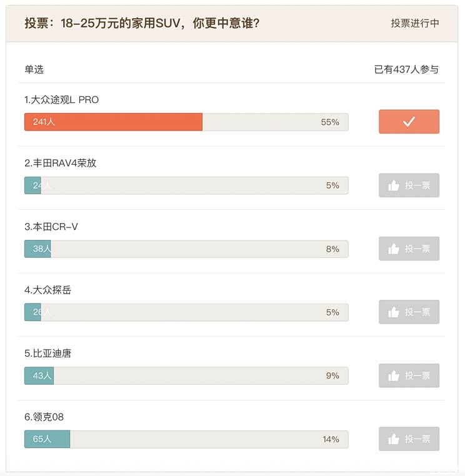The height and width of the screenshot is (476, 465).
Task: Click thumbs-up icon for 丰田RAV4荣放
Action: pos(394,186)
